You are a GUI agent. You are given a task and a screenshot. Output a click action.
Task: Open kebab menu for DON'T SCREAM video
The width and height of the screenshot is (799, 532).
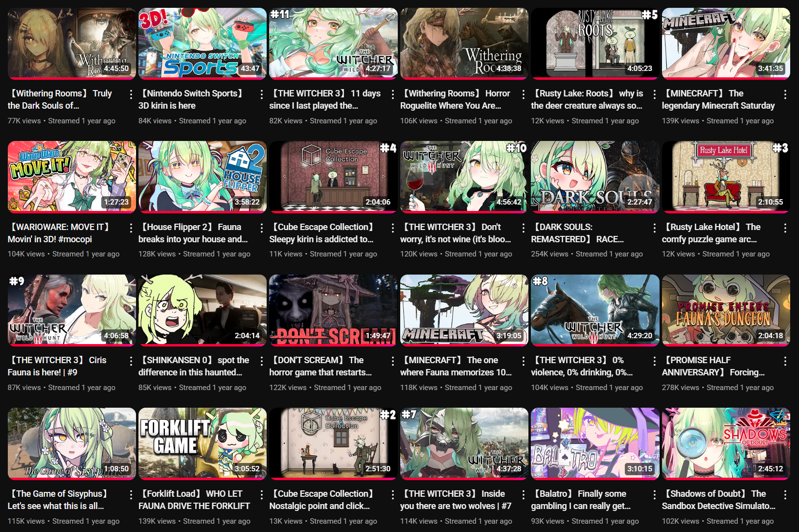pyautogui.click(x=392, y=361)
